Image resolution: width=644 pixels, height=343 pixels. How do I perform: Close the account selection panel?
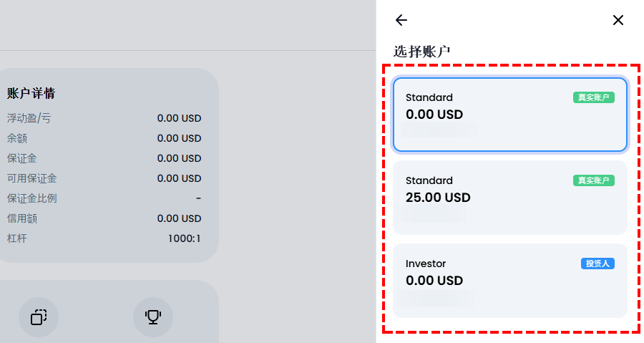618,20
